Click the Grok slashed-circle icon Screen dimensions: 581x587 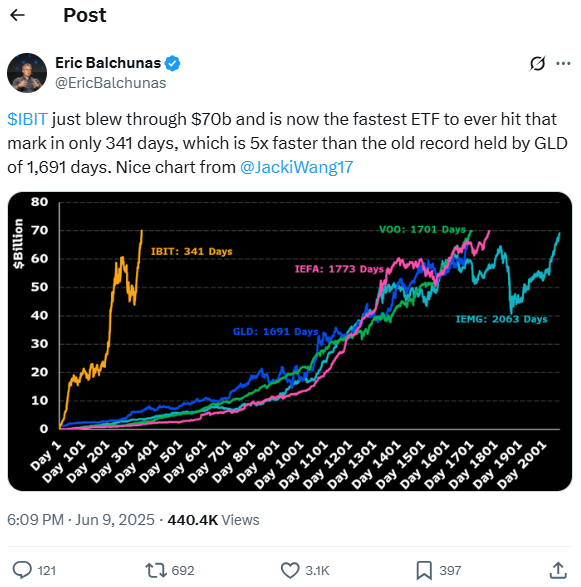[x=537, y=64]
